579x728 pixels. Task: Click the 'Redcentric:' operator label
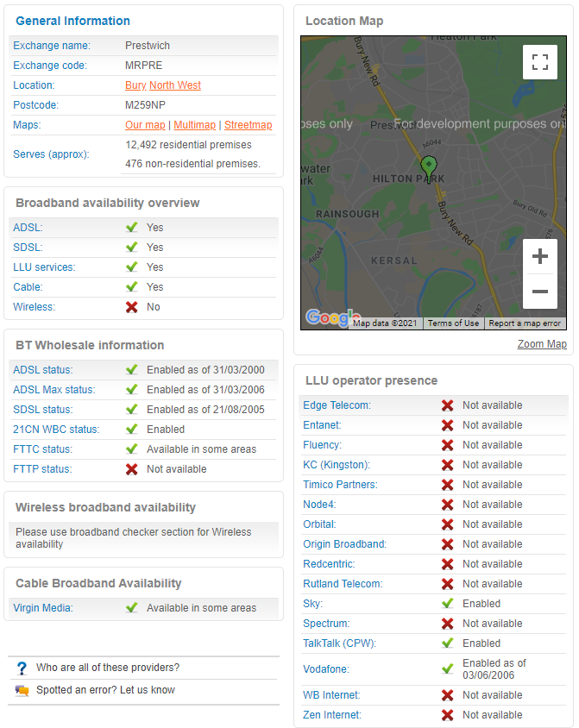pos(329,564)
